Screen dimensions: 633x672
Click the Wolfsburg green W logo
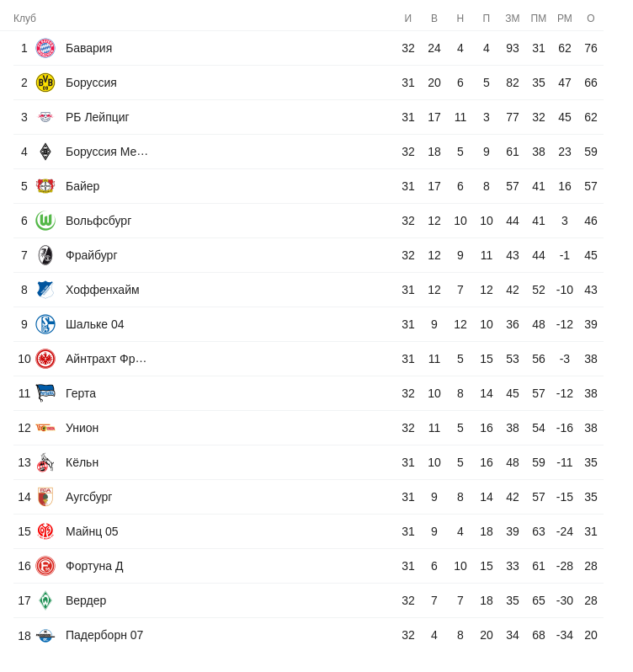45,221
